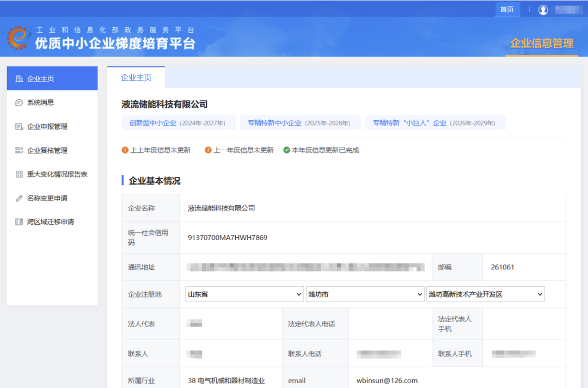Click the 企业名称 value cell
588x388 pixels.
coord(372,208)
